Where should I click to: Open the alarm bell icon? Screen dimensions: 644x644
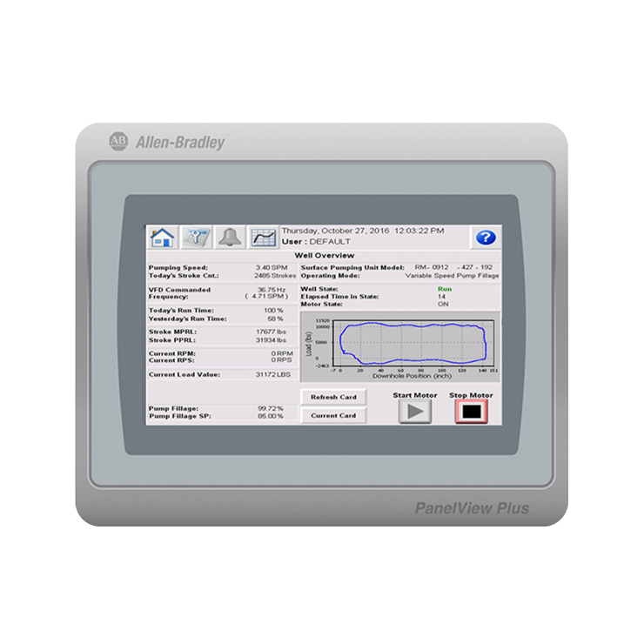pyautogui.click(x=230, y=238)
